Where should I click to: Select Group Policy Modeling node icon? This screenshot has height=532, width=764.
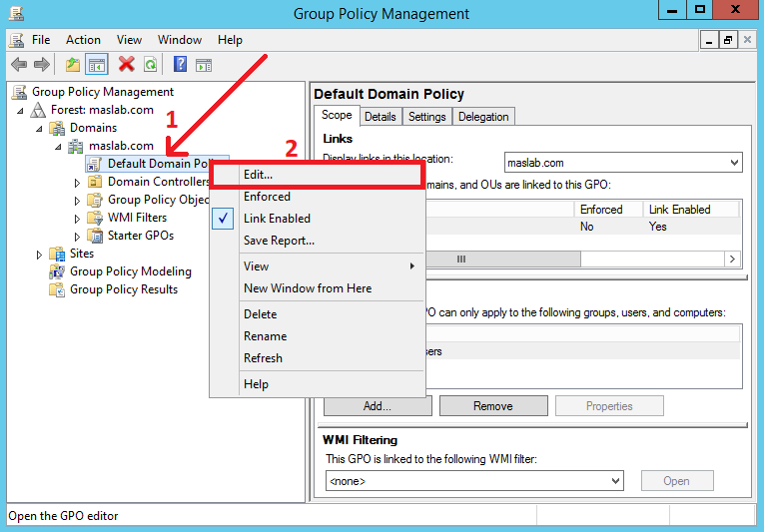(57, 271)
